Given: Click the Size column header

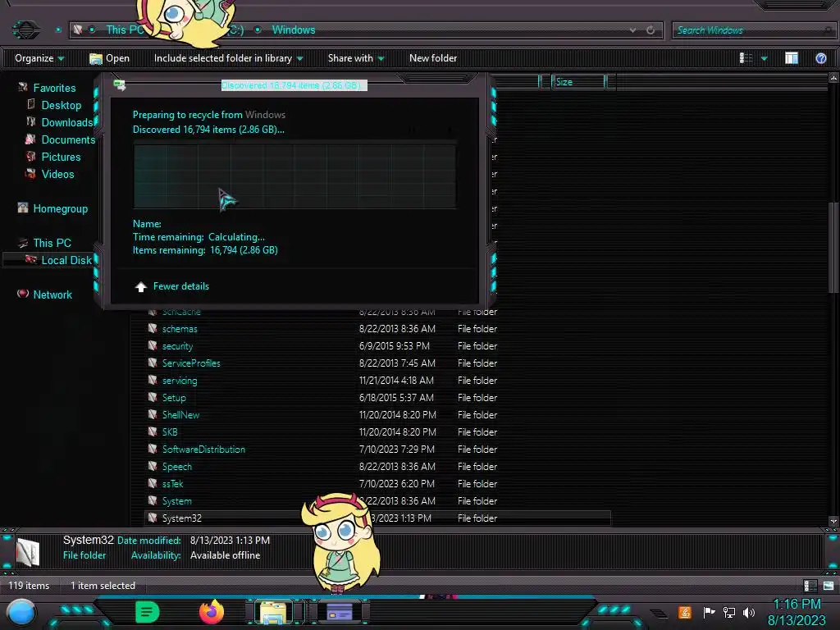Looking at the screenshot, I should [x=578, y=82].
